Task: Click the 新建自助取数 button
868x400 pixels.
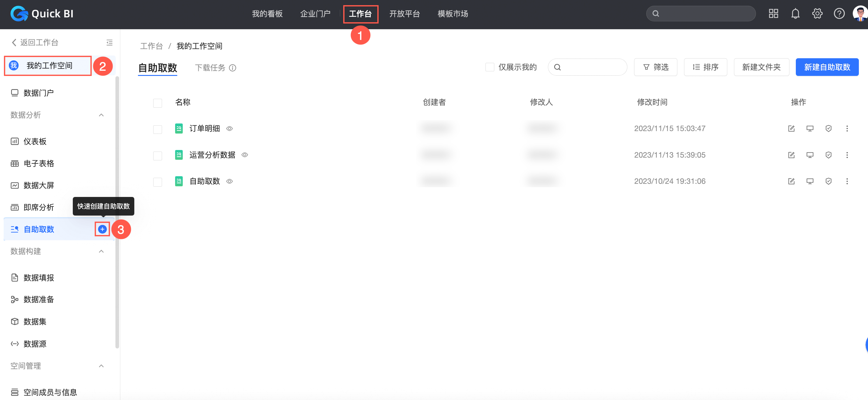Action: 827,67
